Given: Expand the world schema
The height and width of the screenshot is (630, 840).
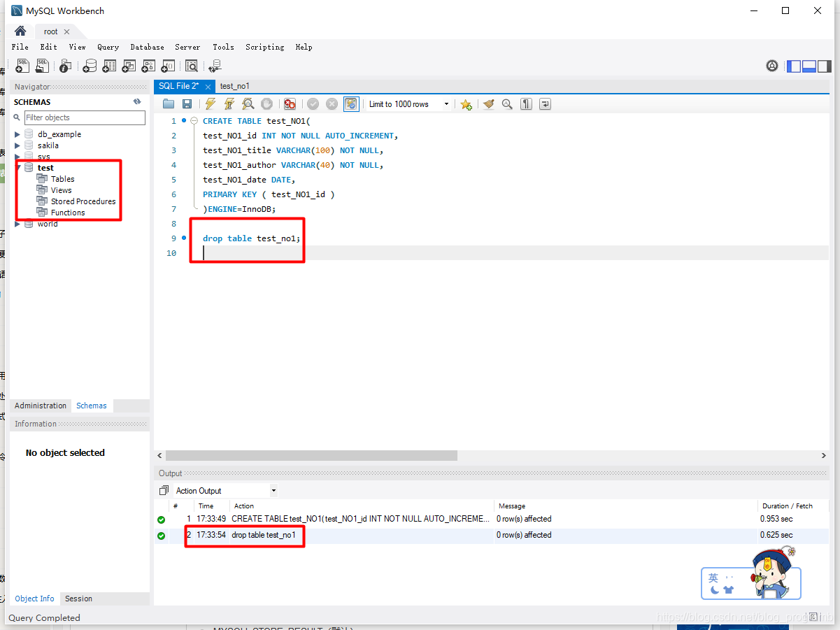Looking at the screenshot, I should (x=17, y=224).
